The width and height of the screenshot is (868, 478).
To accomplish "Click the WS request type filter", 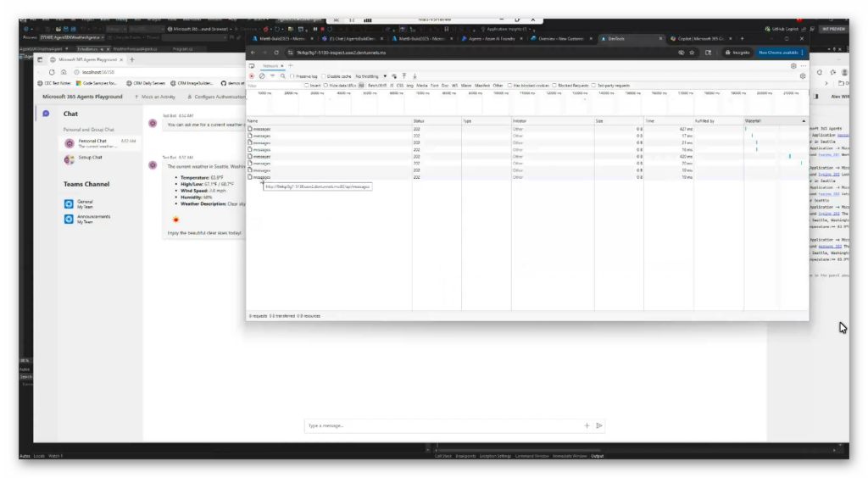I will (454, 86).
